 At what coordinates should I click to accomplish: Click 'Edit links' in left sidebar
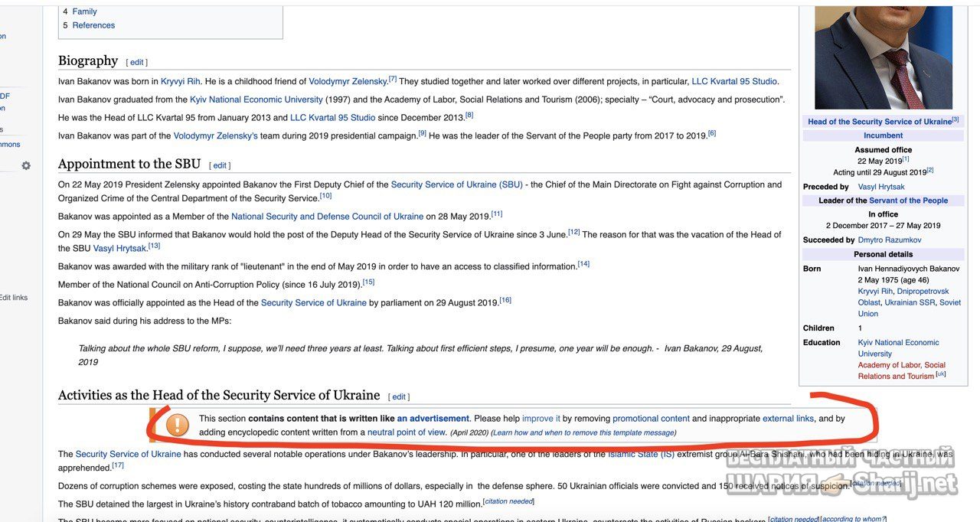pos(14,298)
